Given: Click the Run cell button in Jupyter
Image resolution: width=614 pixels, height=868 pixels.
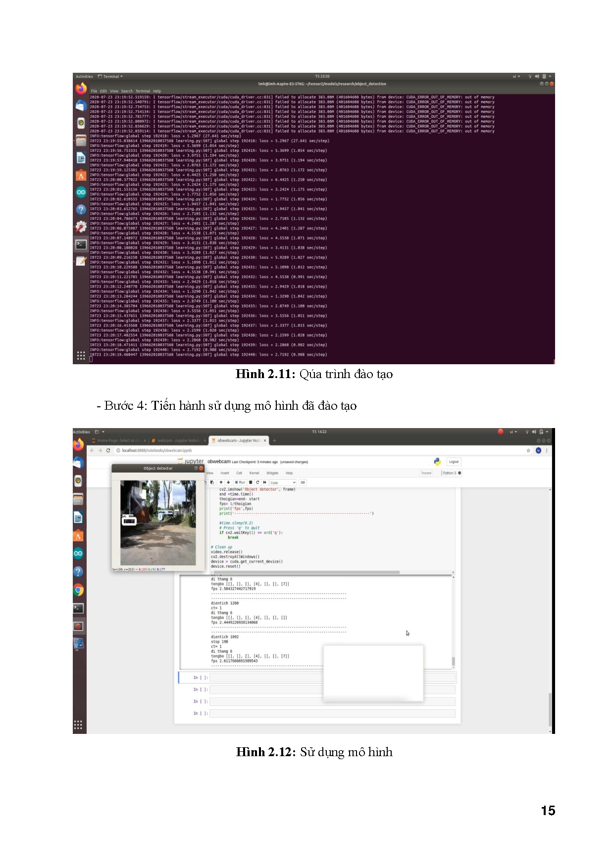Looking at the screenshot, I should (240, 482).
